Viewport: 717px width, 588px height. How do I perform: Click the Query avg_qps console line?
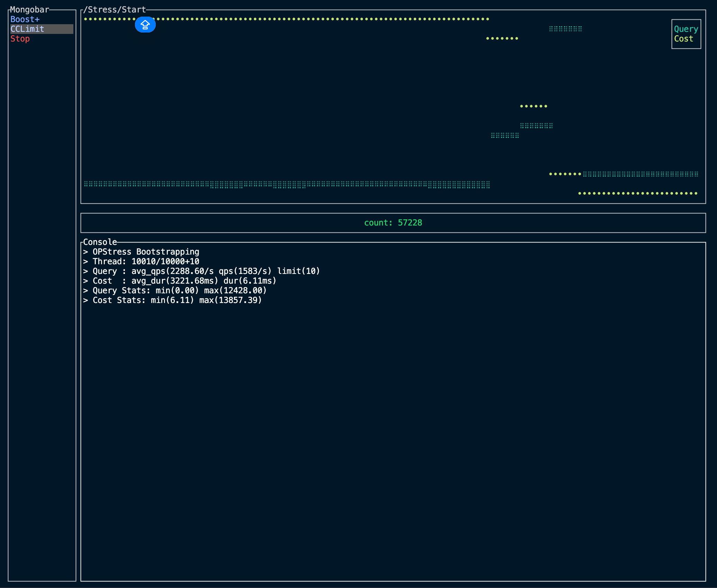[201, 271]
